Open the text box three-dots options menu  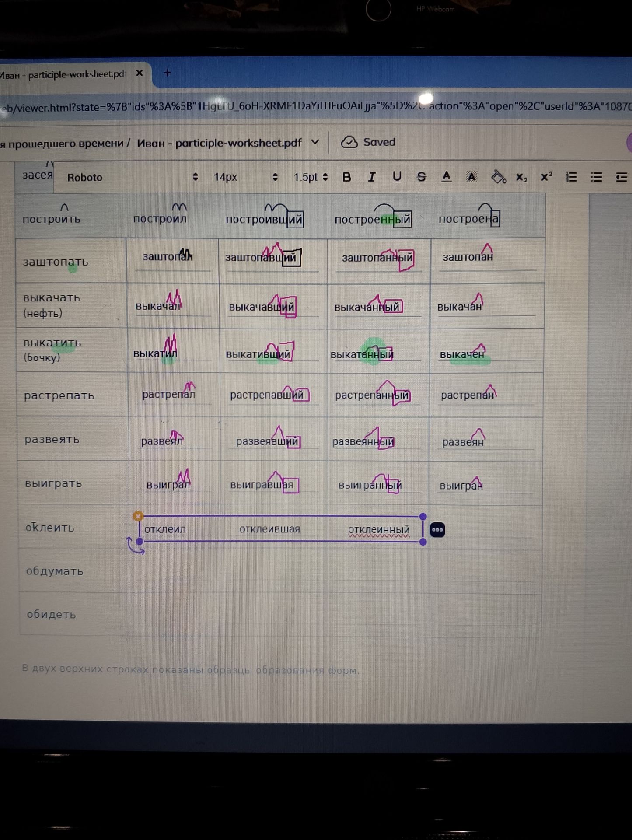point(437,530)
